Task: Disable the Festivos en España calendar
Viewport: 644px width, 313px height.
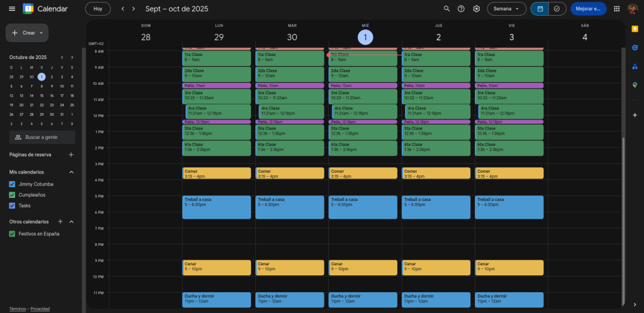Action: point(12,234)
